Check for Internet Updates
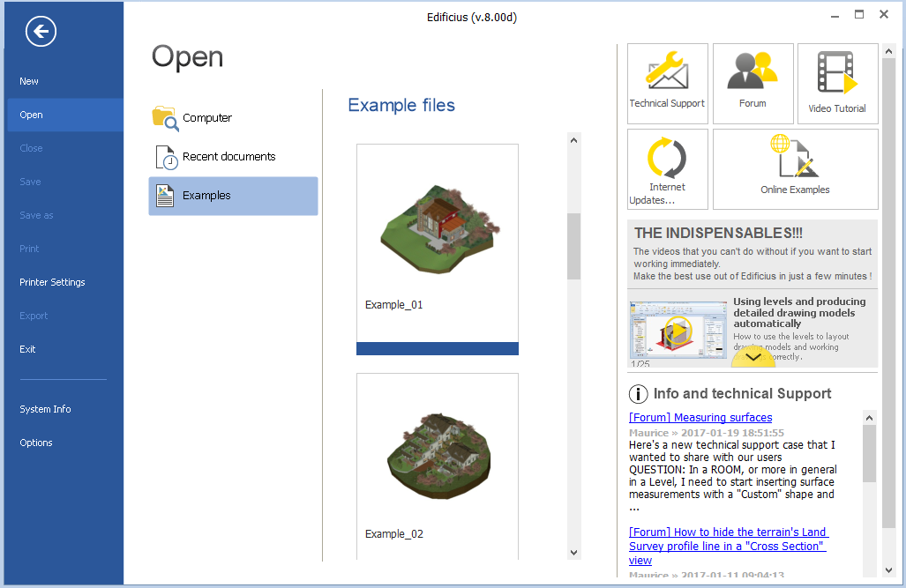This screenshot has width=906, height=588. 667,168
